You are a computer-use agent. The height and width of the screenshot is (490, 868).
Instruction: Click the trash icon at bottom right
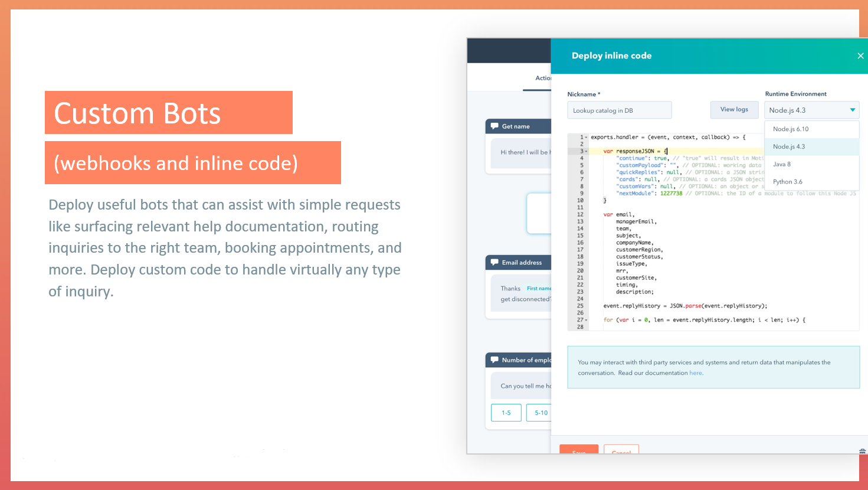tap(862, 451)
